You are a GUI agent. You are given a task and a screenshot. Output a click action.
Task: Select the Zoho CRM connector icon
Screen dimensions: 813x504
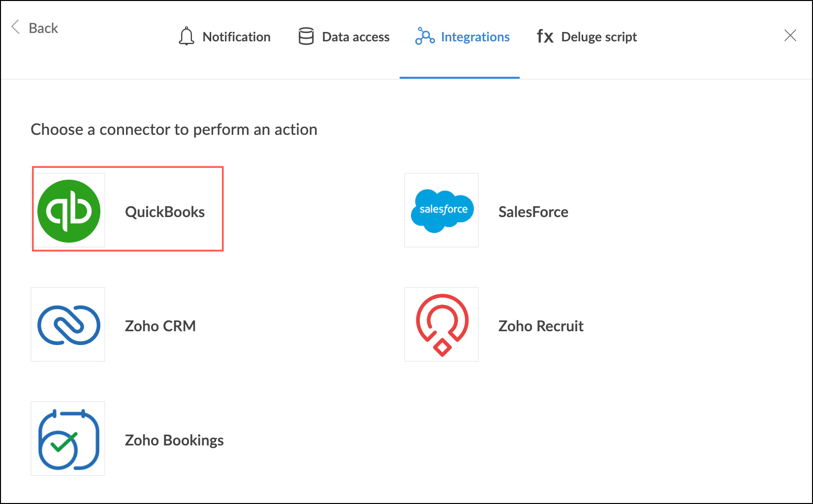(68, 325)
